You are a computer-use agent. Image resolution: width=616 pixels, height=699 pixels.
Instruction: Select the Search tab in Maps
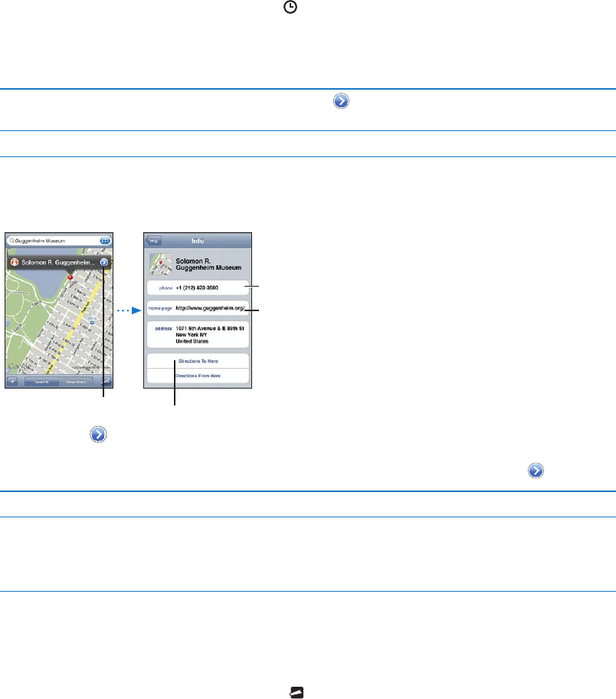41,382
